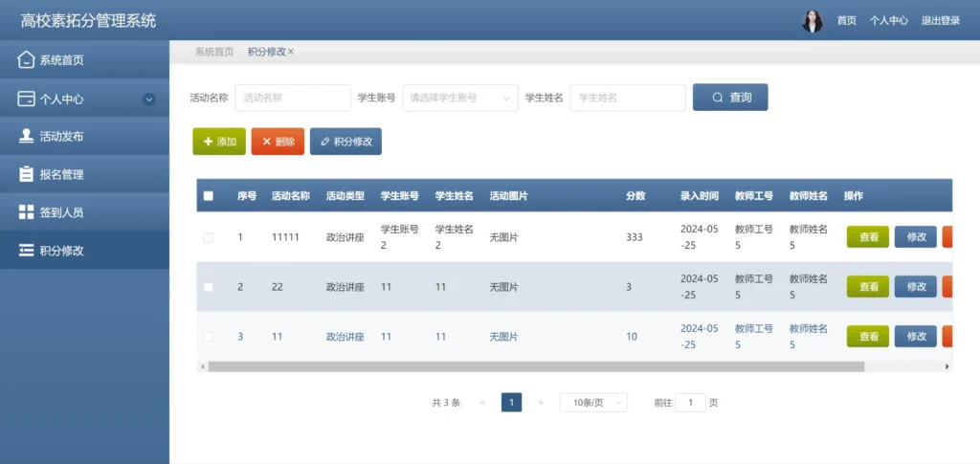
Task: Click the home icon beside 系统首页
Action: pyautogui.click(x=27, y=60)
